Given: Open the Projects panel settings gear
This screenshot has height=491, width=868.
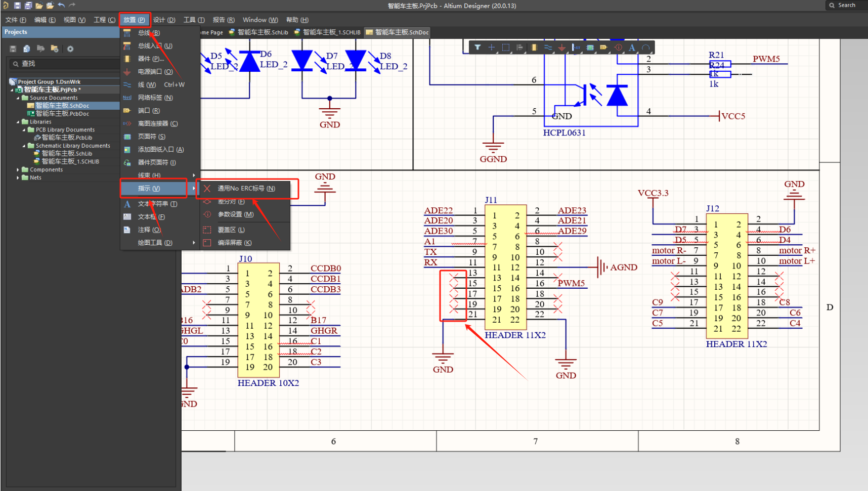Looking at the screenshot, I should click(70, 49).
